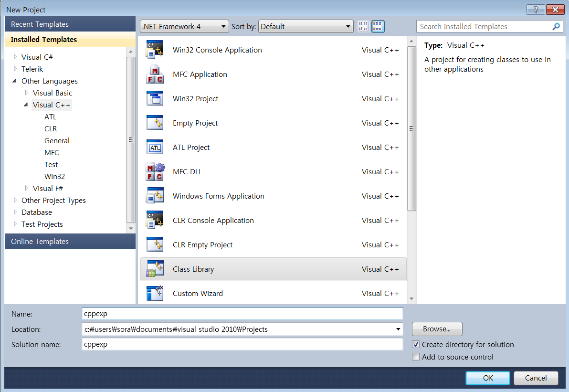The image size is (569, 392).
Task: Click the Solution name input field
Action: pyautogui.click(x=242, y=344)
